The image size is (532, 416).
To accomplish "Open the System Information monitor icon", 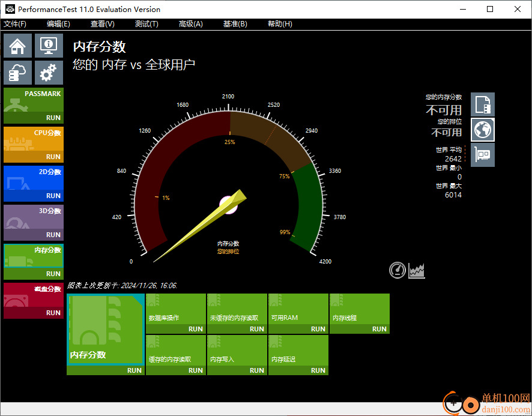I will pyautogui.click(x=49, y=46).
